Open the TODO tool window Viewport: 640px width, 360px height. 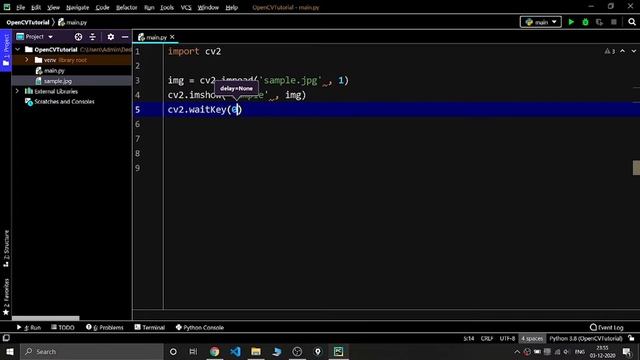pos(62,327)
